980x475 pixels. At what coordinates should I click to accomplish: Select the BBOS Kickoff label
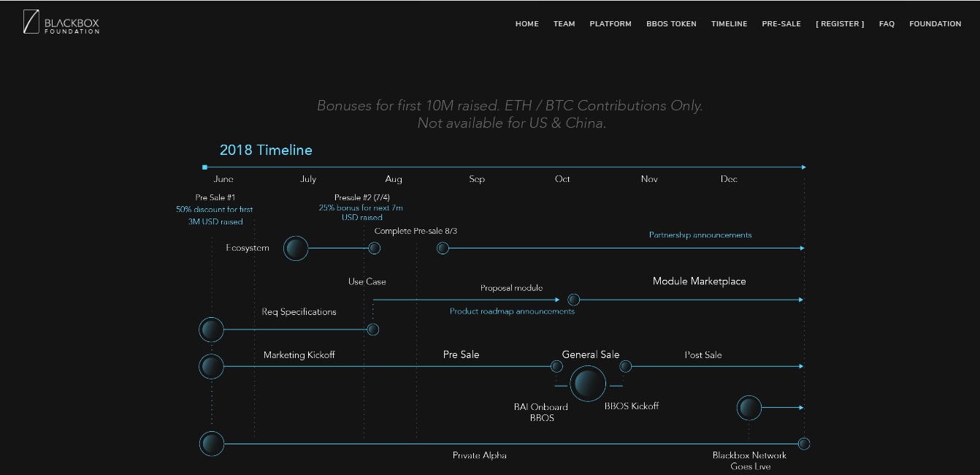click(x=632, y=406)
